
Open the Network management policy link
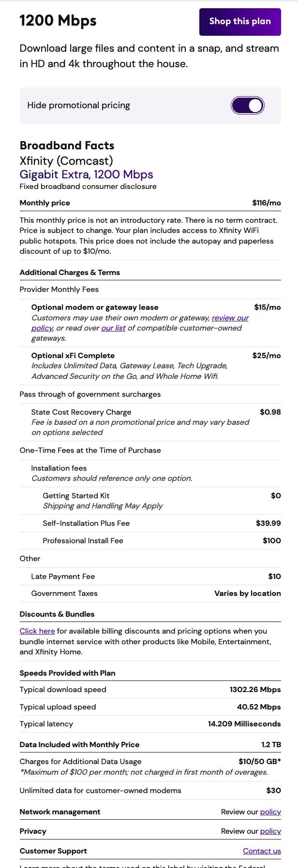click(270, 812)
